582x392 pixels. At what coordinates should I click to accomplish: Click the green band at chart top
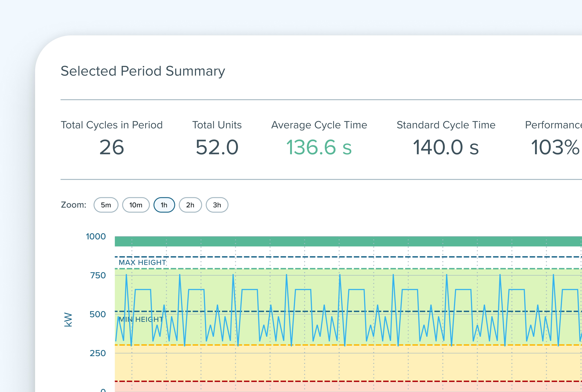(348, 241)
